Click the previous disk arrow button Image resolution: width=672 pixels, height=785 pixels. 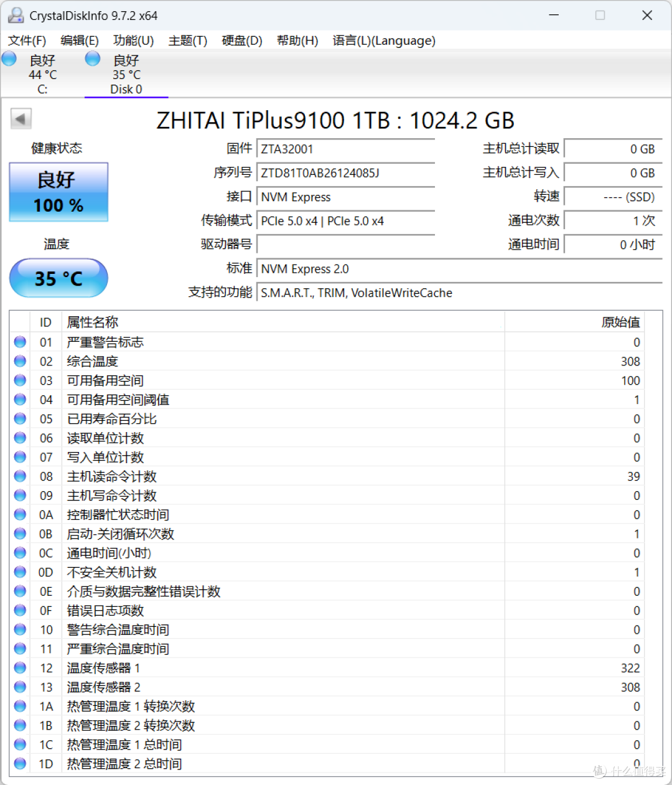pyautogui.click(x=21, y=119)
